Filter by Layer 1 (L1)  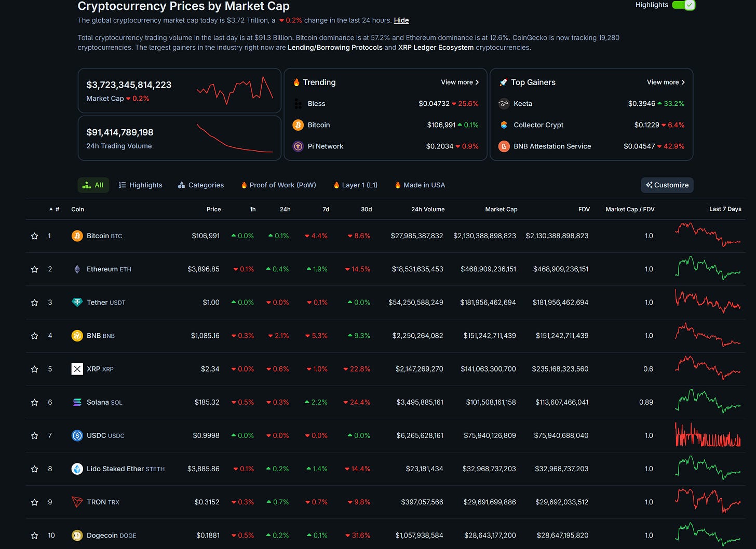click(356, 185)
